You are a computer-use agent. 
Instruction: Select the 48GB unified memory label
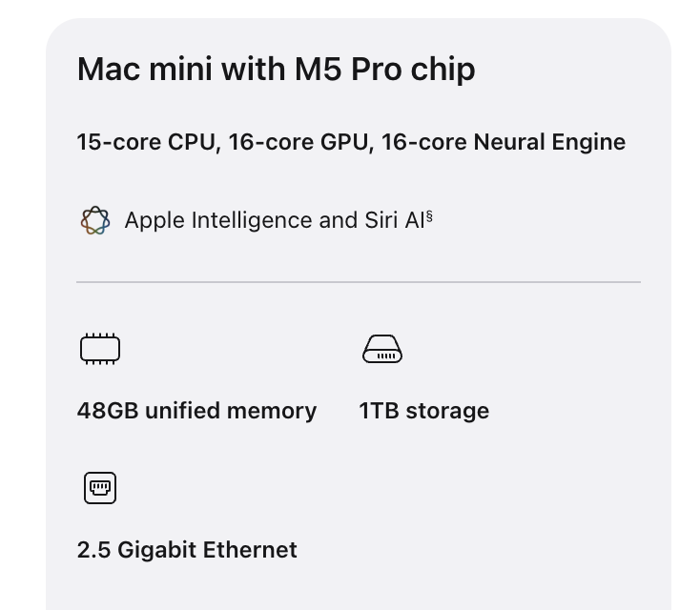click(x=196, y=411)
